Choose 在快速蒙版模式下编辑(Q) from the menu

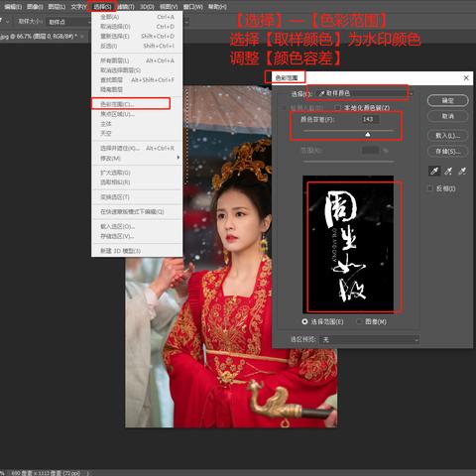click(137, 211)
